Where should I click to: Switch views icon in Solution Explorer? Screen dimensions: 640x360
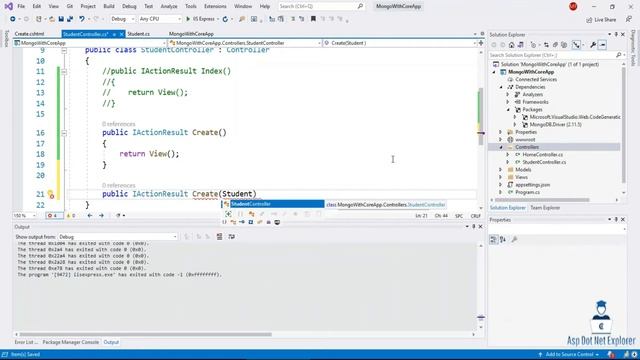pyautogui.click(x=520, y=45)
